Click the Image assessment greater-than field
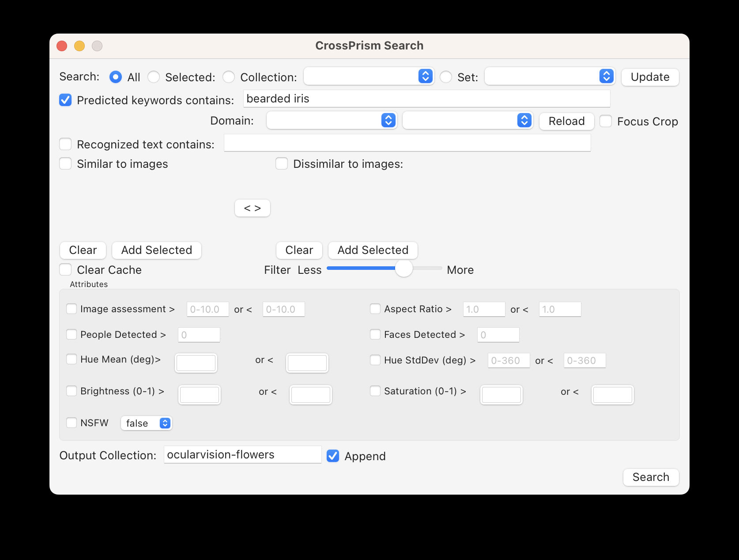739x560 pixels. pos(208,309)
